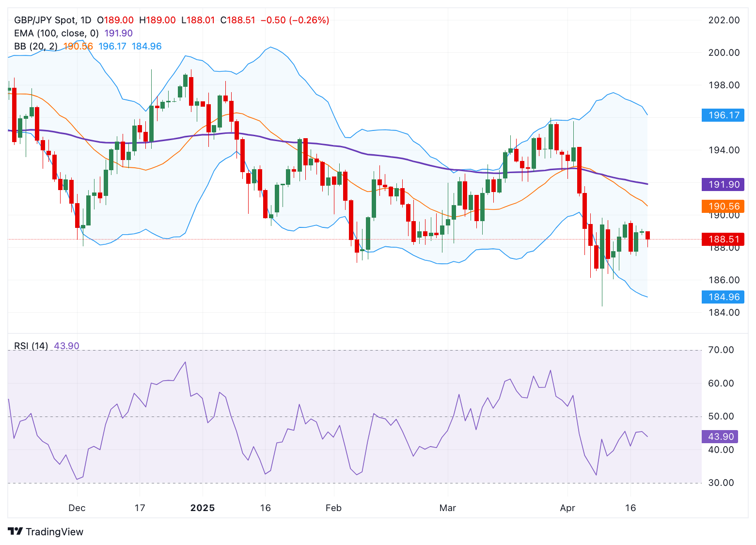The image size is (756, 545).
Task: Click the purple EMA 191.90 price label
Action: click(722, 185)
